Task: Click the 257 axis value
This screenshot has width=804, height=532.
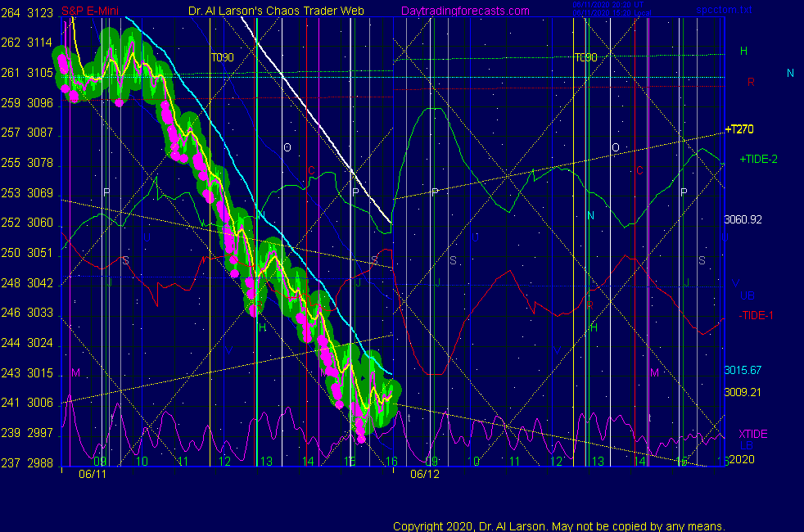Action: pos(11,133)
